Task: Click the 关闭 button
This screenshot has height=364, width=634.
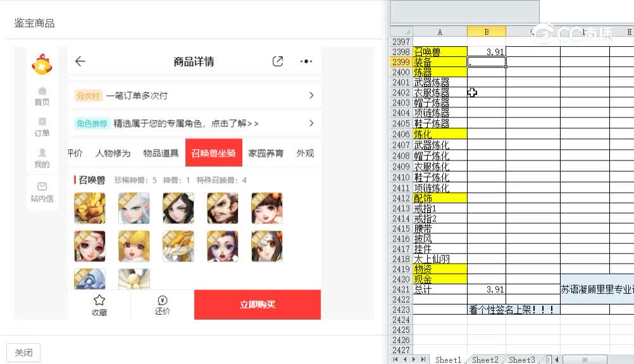Action: (23, 353)
